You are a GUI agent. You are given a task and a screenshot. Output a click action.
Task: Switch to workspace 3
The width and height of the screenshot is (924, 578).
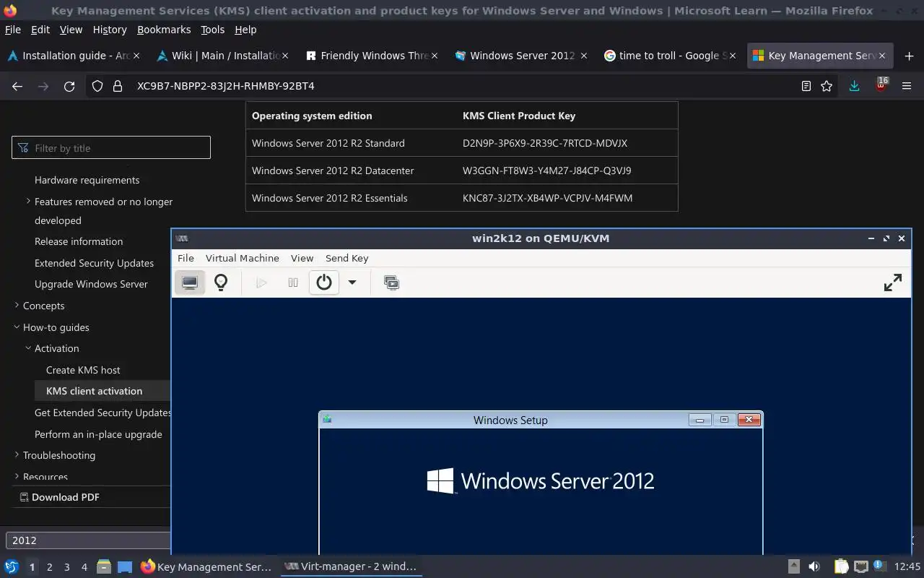[x=67, y=567]
